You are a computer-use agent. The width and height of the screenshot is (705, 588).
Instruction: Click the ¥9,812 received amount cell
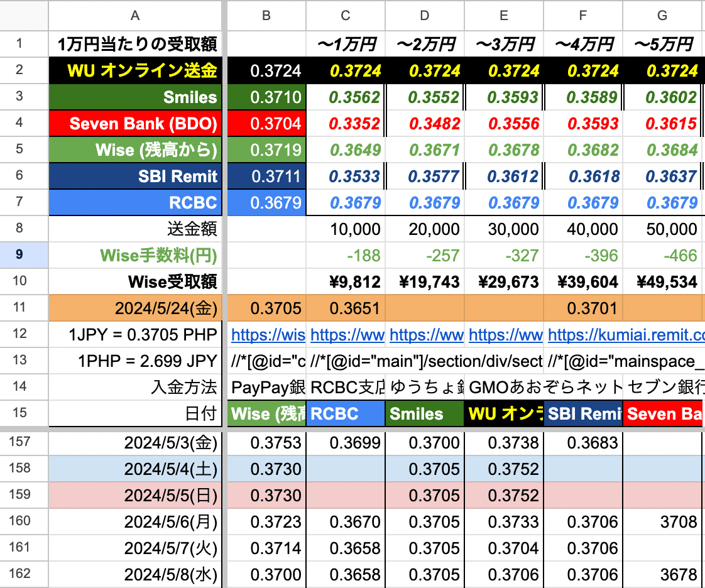click(346, 282)
